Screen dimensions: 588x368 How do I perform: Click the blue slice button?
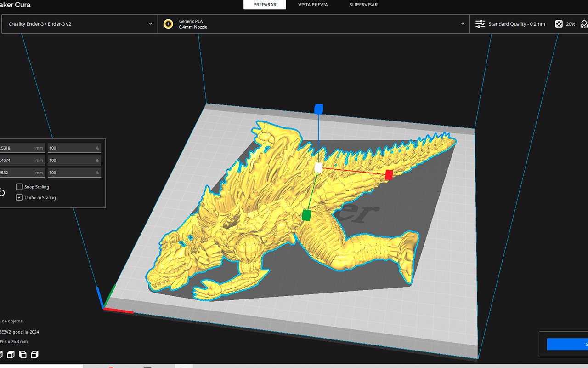coord(567,344)
